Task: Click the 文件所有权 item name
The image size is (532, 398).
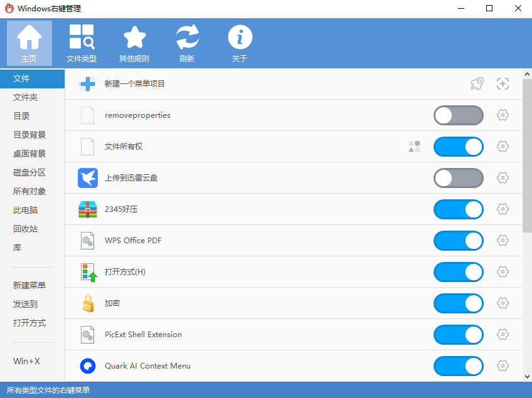Action: click(x=124, y=147)
